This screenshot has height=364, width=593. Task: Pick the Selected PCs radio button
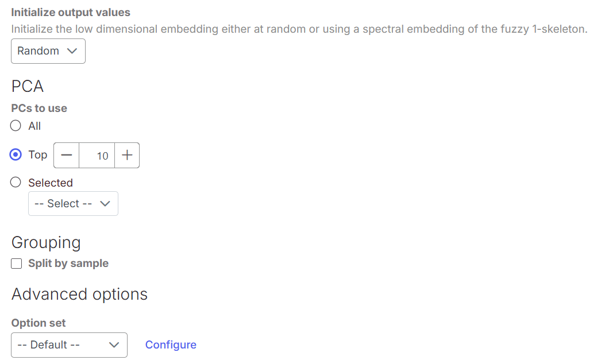coord(16,183)
